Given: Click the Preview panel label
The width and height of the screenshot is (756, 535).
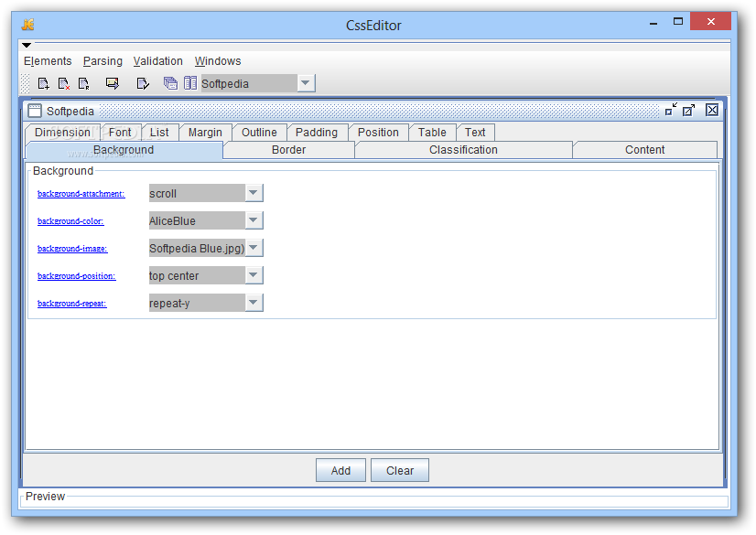Looking at the screenshot, I should point(46,497).
